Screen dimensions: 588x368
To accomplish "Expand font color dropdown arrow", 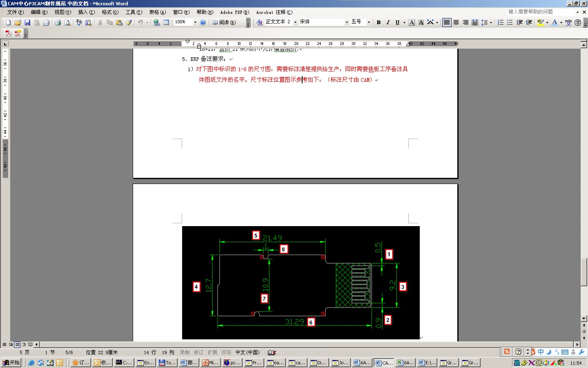I will [561, 22].
